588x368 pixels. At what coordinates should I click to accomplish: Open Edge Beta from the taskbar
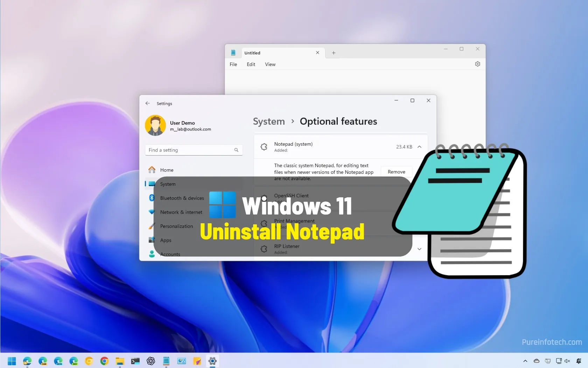pyautogui.click(x=58, y=361)
